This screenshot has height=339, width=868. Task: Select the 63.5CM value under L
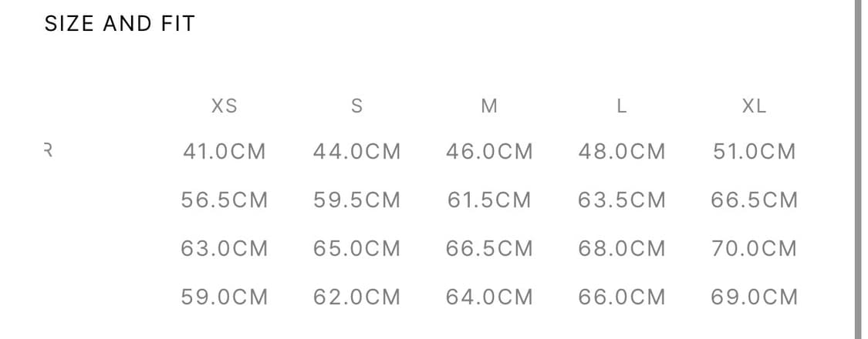(x=621, y=200)
